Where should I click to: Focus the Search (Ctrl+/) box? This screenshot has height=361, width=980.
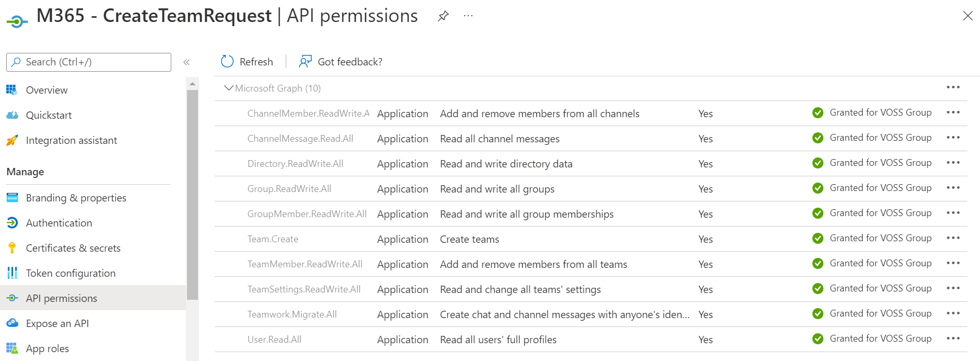point(89,62)
